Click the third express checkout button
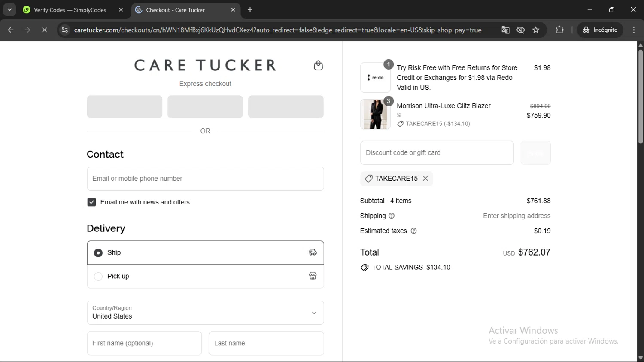 pos(286,106)
